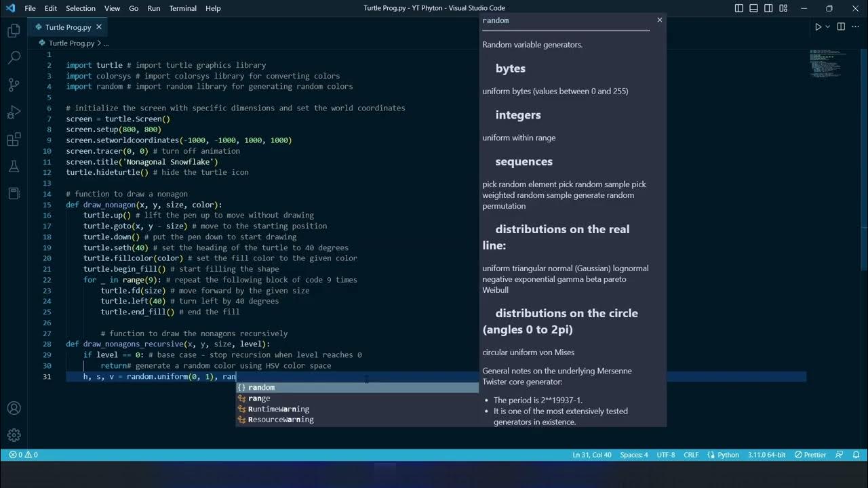Open the Run menu
The image size is (868, 488).
click(x=154, y=8)
